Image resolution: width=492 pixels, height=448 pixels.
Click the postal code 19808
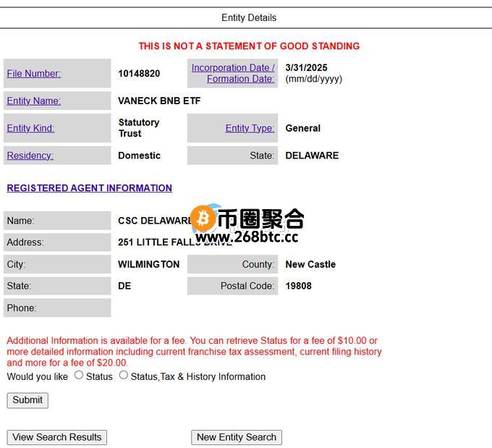pyautogui.click(x=298, y=286)
